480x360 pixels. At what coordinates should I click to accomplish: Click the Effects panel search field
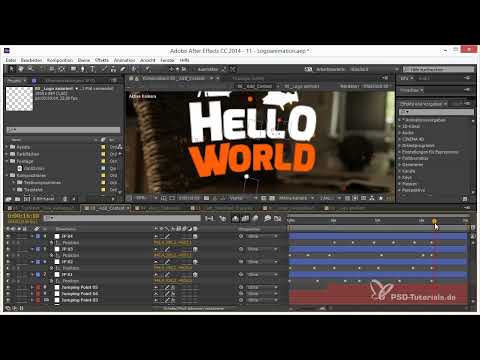436,112
